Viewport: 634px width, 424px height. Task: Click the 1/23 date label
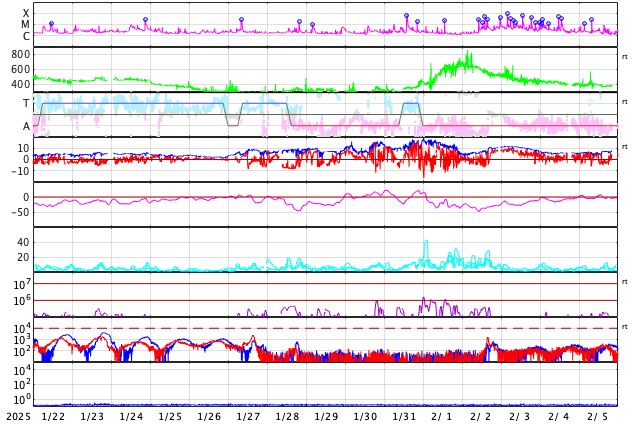92,416
